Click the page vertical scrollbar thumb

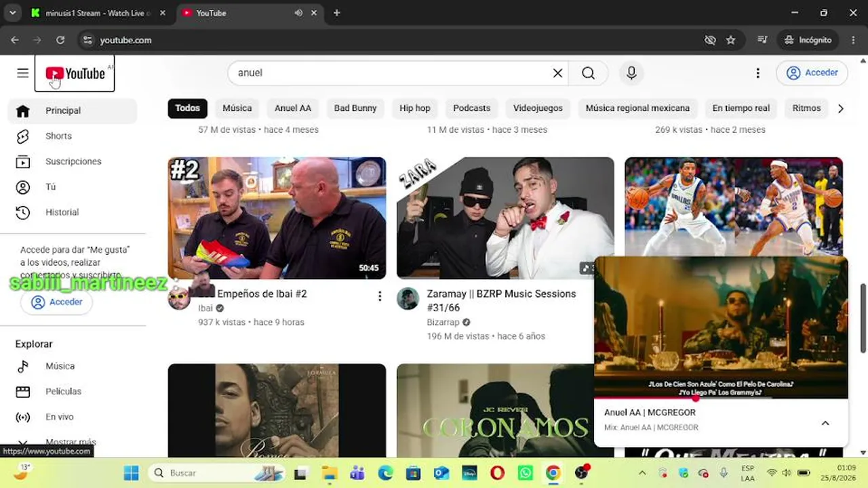point(863,319)
